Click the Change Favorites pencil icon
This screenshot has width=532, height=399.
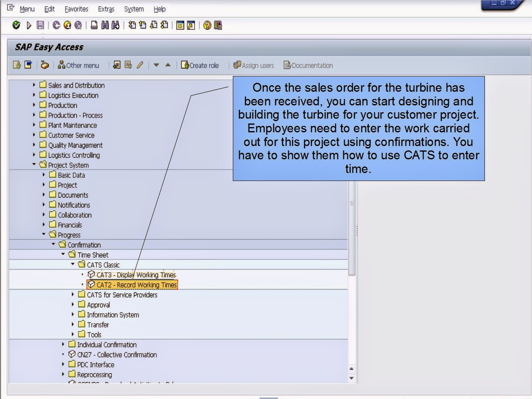click(140, 65)
